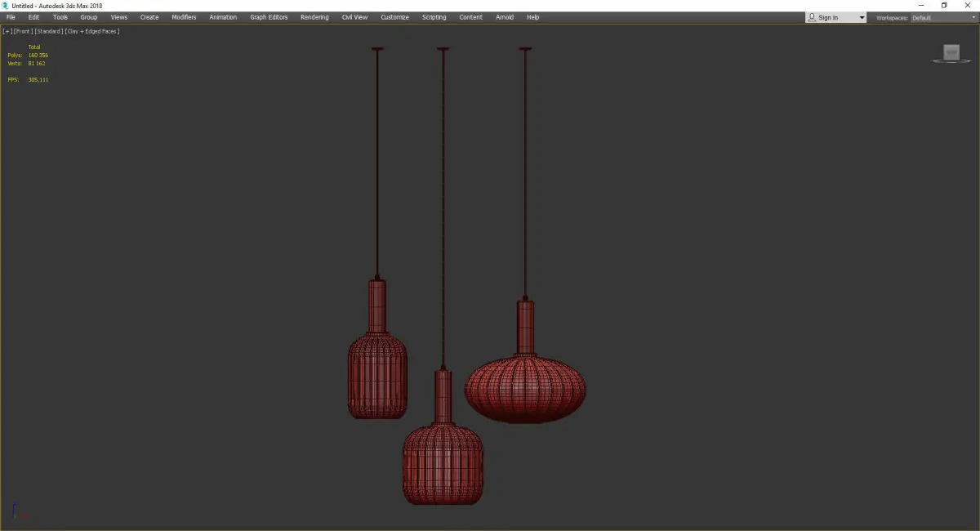Screen dimensions: 980x531
Task: Select the oval pendant lamp on the right
Action: (x=525, y=388)
